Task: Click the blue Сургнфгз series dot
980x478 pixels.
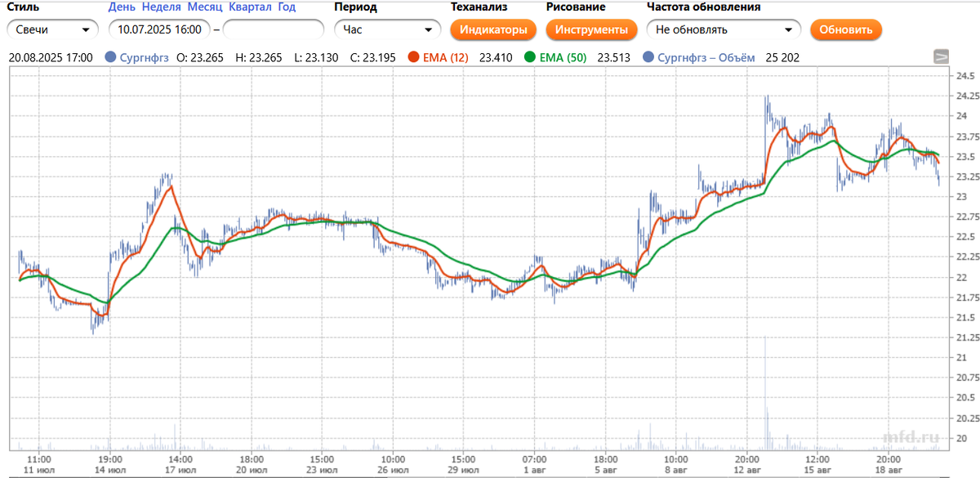Action: pos(111,57)
